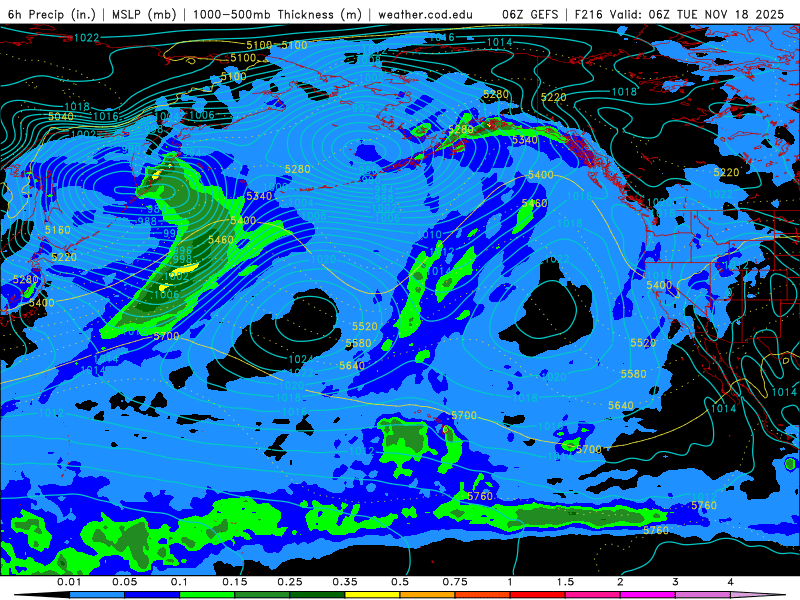Pick the bright green legend swatch
The image size is (800, 600).
207,595
